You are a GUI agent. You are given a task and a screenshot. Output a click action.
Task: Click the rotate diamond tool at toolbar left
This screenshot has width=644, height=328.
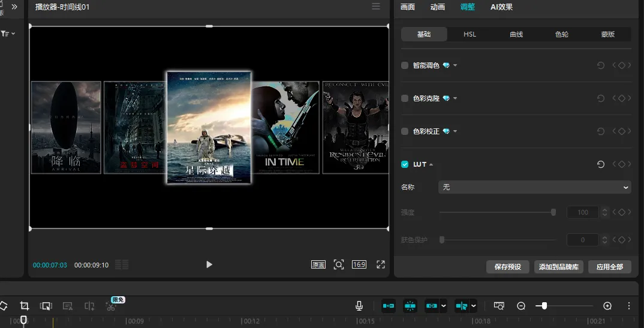click(x=3, y=306)
